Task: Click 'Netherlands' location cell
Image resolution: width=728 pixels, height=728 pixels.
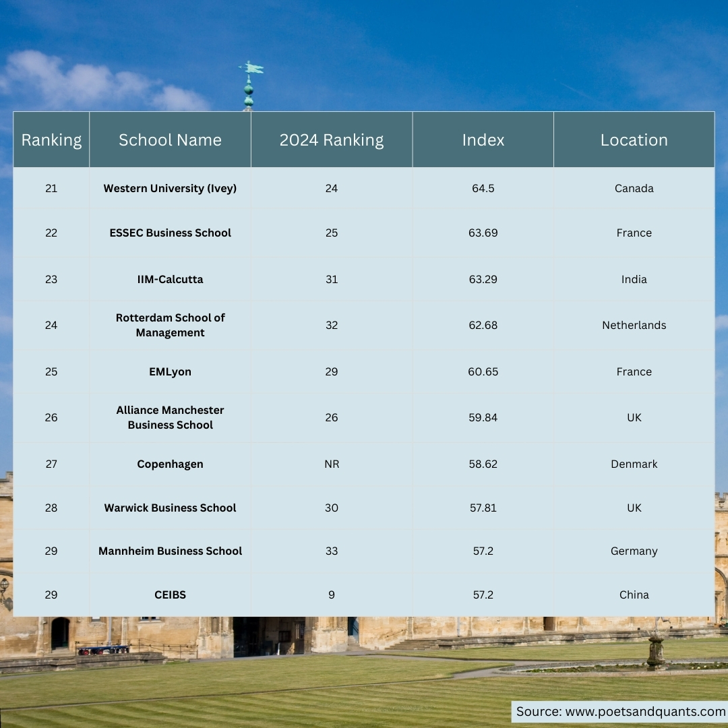Action: click(634, 325)
